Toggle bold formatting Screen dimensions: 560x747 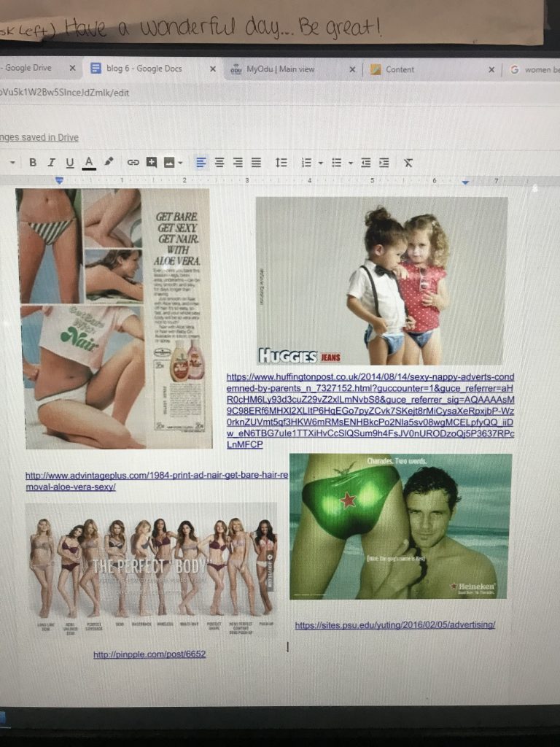tap(33, 163)
